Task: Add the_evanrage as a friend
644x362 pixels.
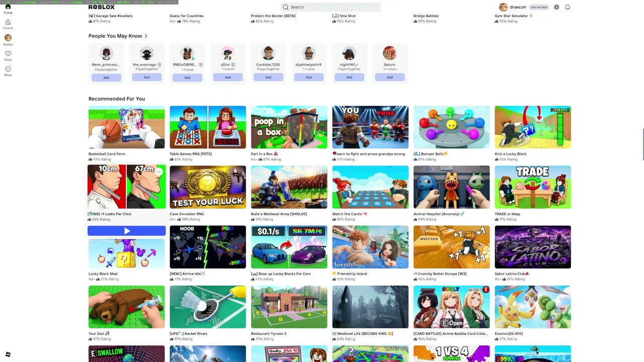Action: [x=146, y=77]
